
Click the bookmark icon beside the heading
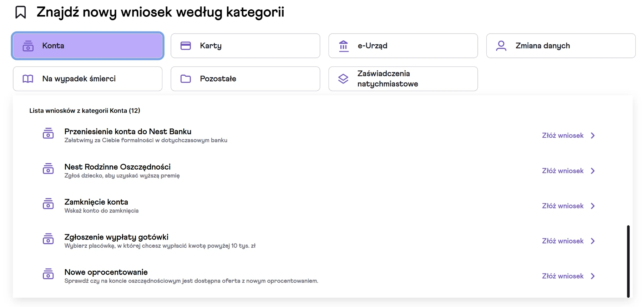(21, 12)
